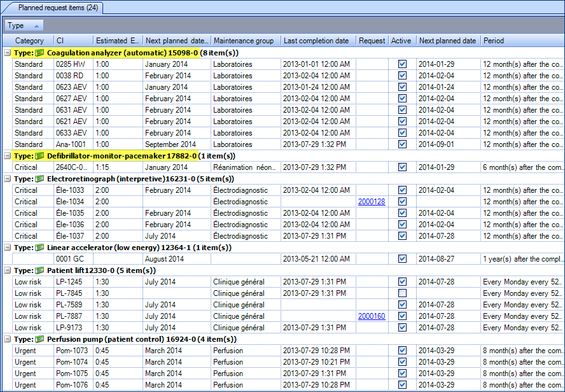The width and height of the screenshot is (565, 392).
Task: Select the Pom-1074 CI cell
Action: (x=73, y=362)
